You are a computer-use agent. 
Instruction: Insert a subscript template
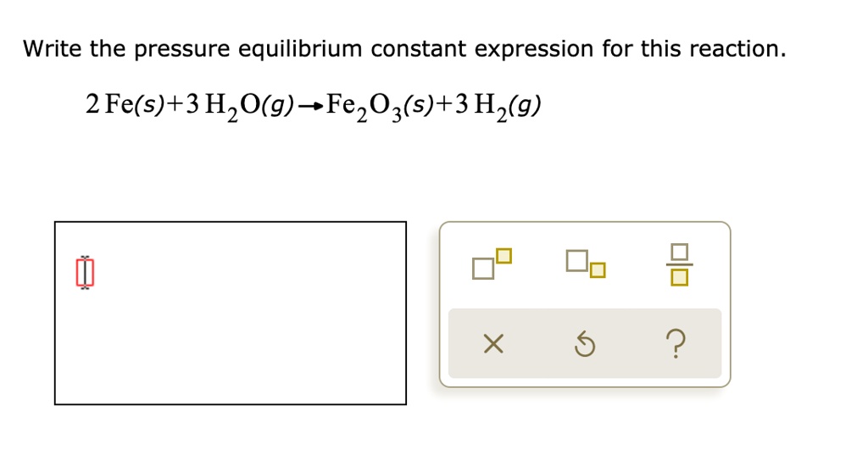coord(587,264)
